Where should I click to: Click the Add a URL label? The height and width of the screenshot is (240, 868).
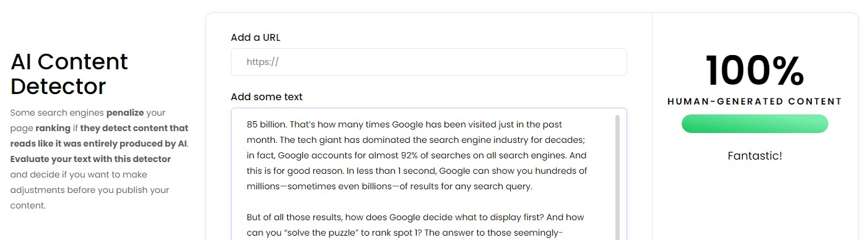256,37
